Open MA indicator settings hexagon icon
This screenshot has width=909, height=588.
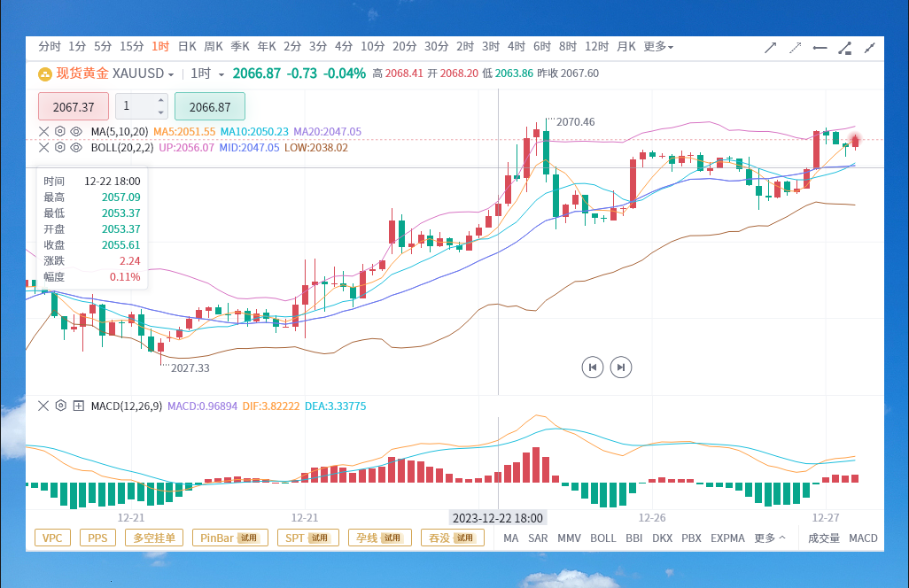click(x=59, y=132)
